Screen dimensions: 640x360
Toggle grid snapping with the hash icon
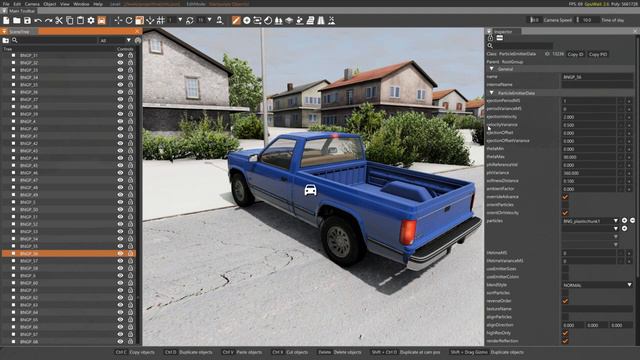161,20
